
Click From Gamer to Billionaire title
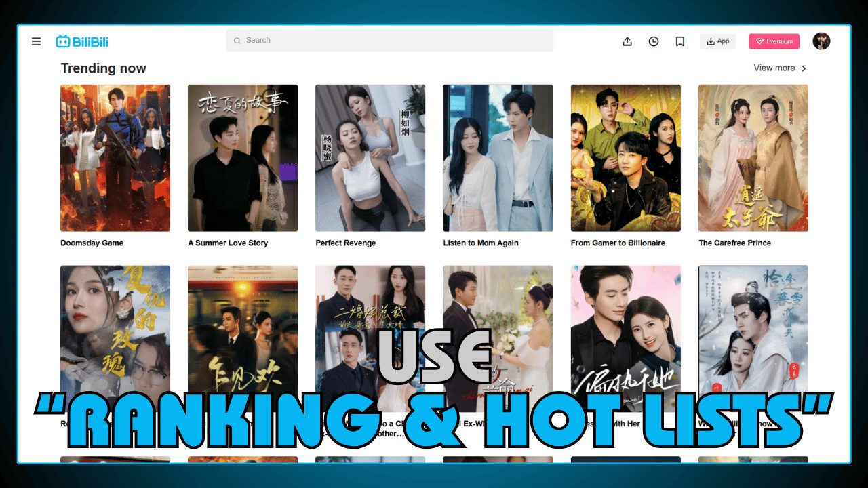(618, 243)
